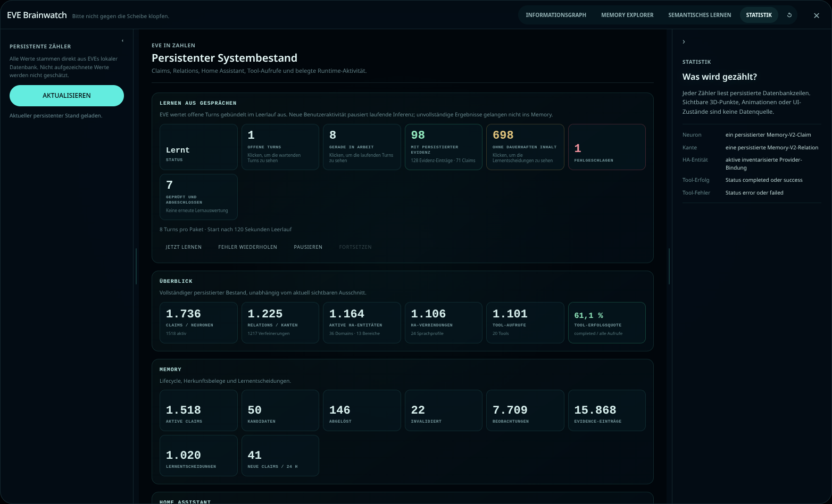Open the Offene Turns card

click(x=280, y=147)
